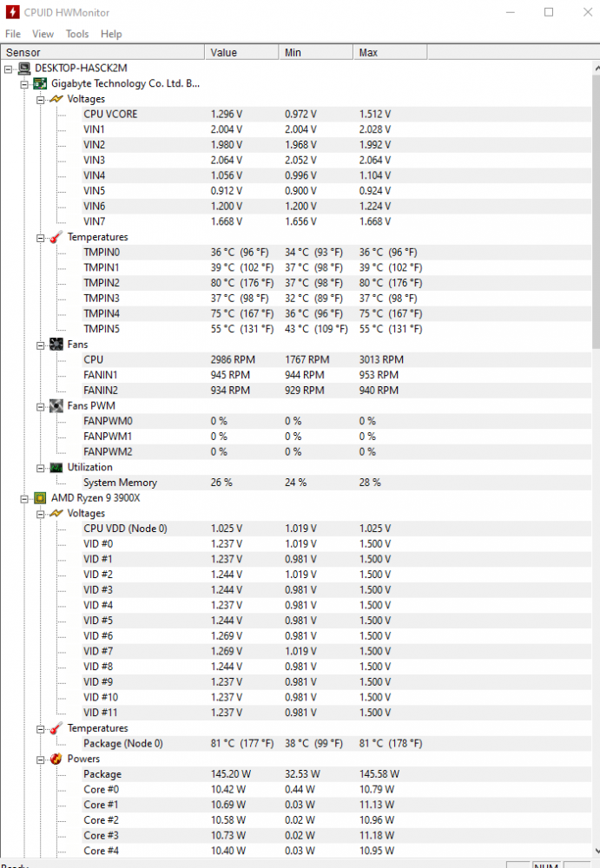Click the AMD Ryzen 9 3900X chip icon
The image size is (600, 868).
coord(40,498)
